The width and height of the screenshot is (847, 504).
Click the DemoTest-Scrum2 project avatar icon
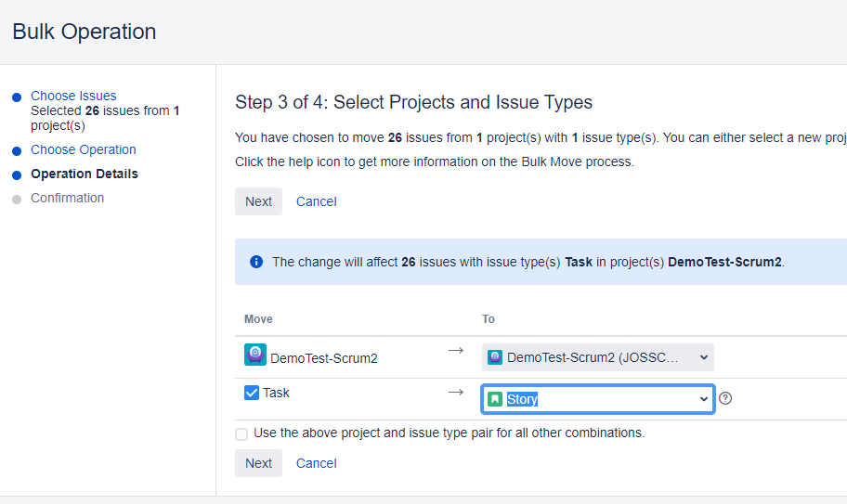tap(255, 355)
